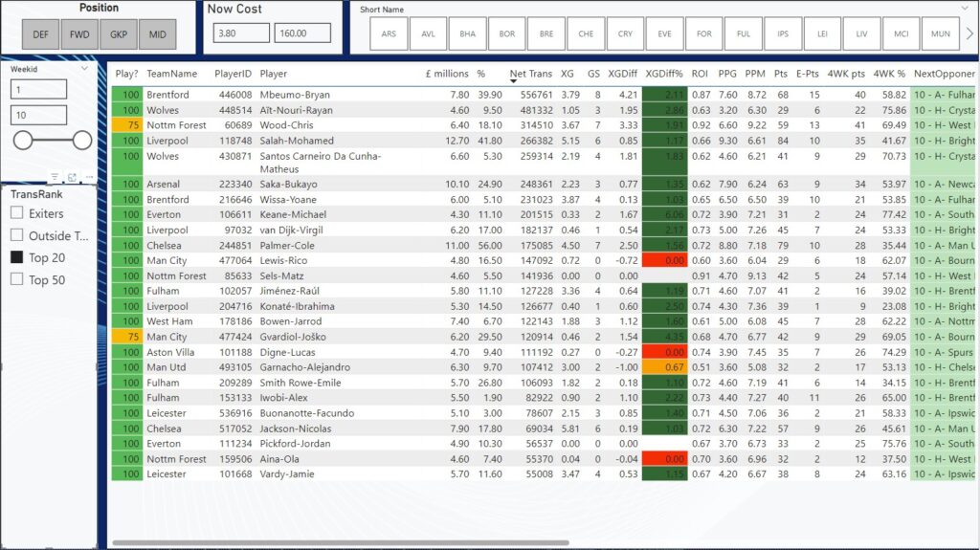Open the filter icon above the TransRank slicer
Viewport: 980px width, 550px height.
click(x=55, y=177)
